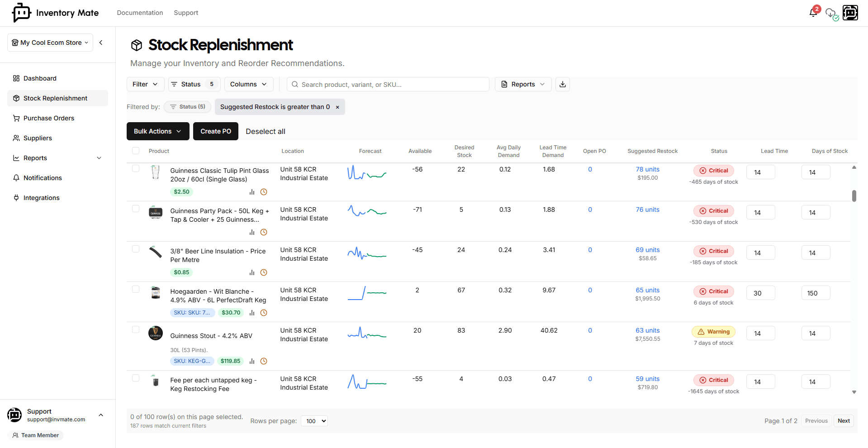The height and width of the screenshot is (448, 868).
Task: Open history clock for Guinness Party Pack
Action: pos(264,232)
